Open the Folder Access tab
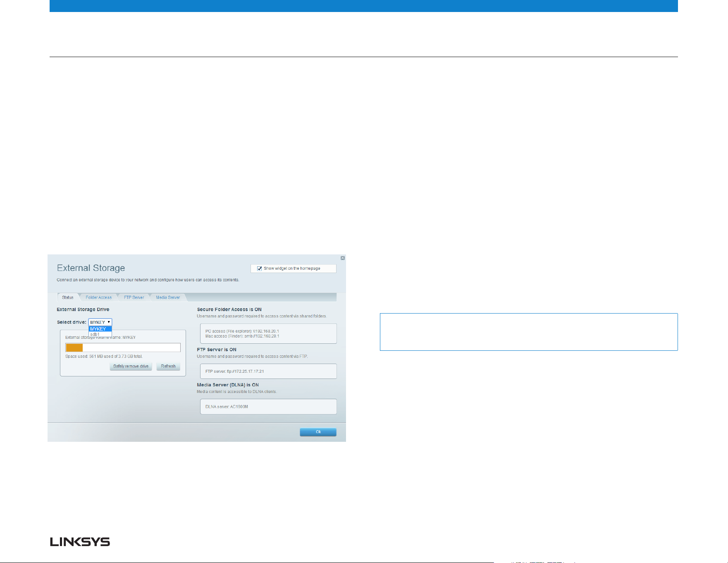The image size is (728, 563). 98,297
